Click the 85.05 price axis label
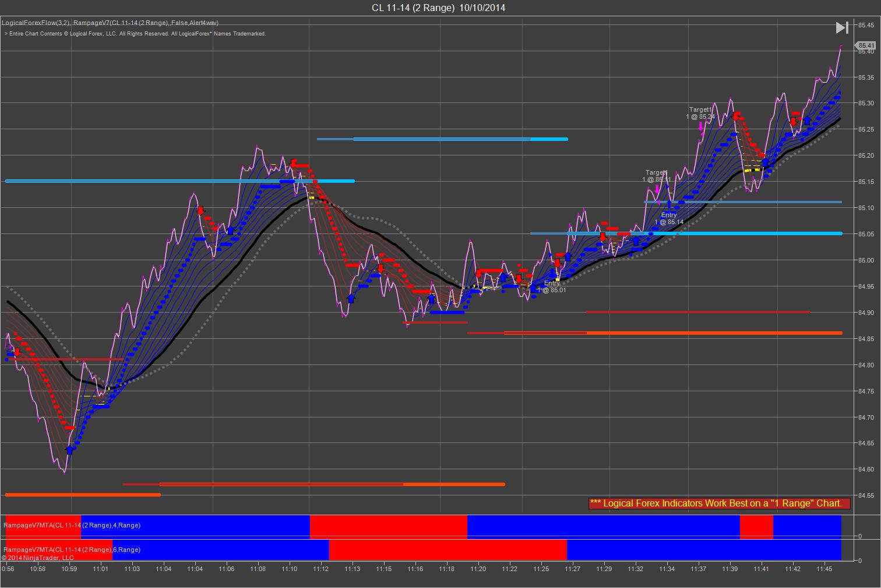The height and width of the screenshot is (588, 881). tap(866, 234)
